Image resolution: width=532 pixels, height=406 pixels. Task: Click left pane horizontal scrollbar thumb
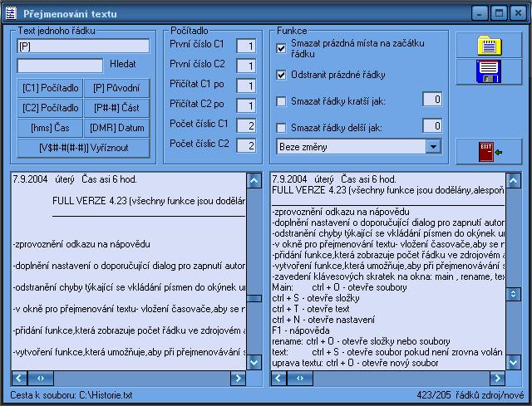41,379
